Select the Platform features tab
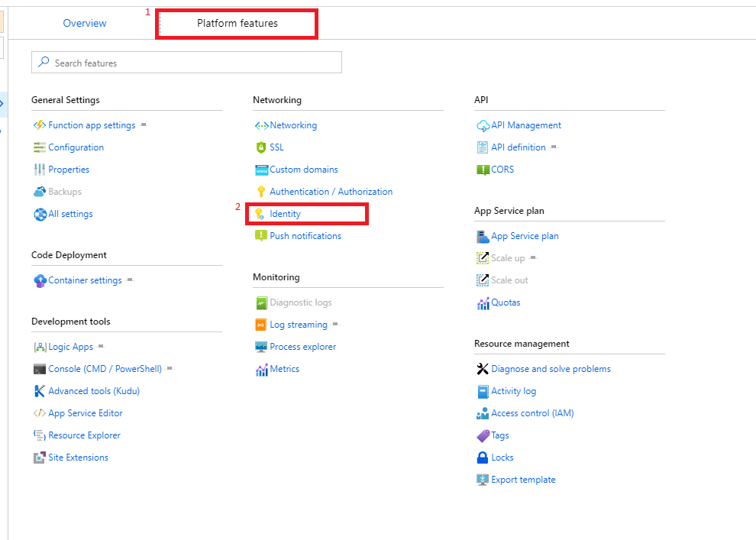 click(x=237, y=23)
